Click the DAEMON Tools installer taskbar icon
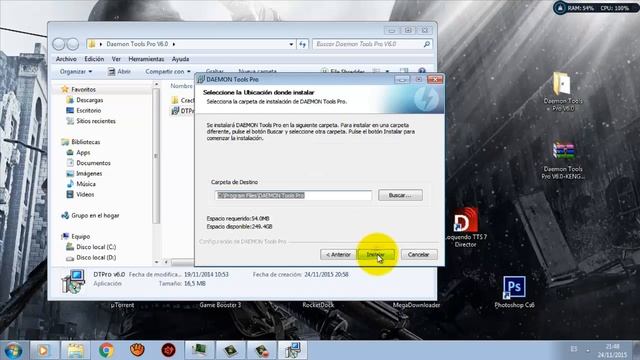This screenshot has height=360, width=640. click(293, 351)
